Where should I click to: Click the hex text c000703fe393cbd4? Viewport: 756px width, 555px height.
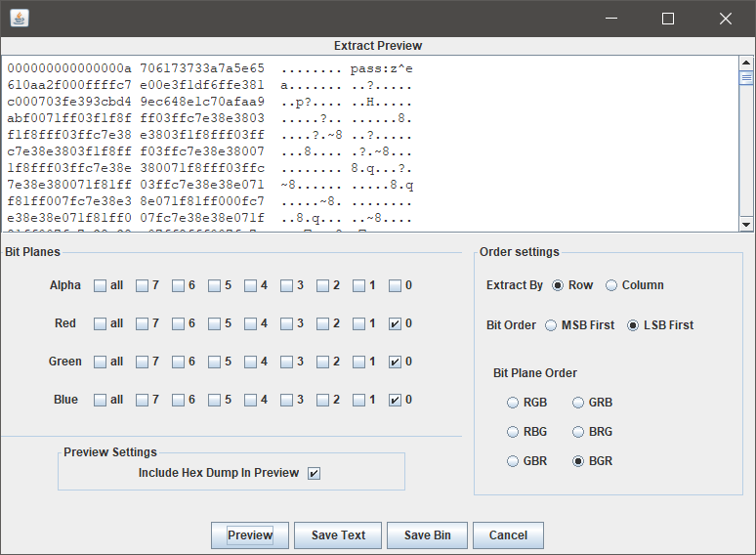(69, 102)
